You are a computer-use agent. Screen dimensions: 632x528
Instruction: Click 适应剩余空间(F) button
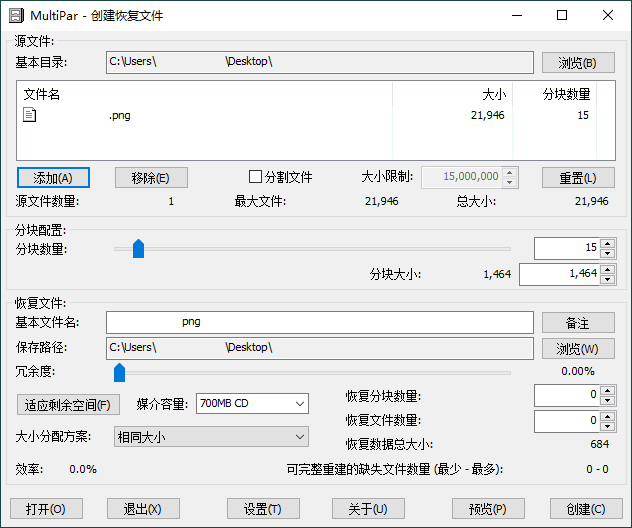pyautogui.click(x=67, y=405)
